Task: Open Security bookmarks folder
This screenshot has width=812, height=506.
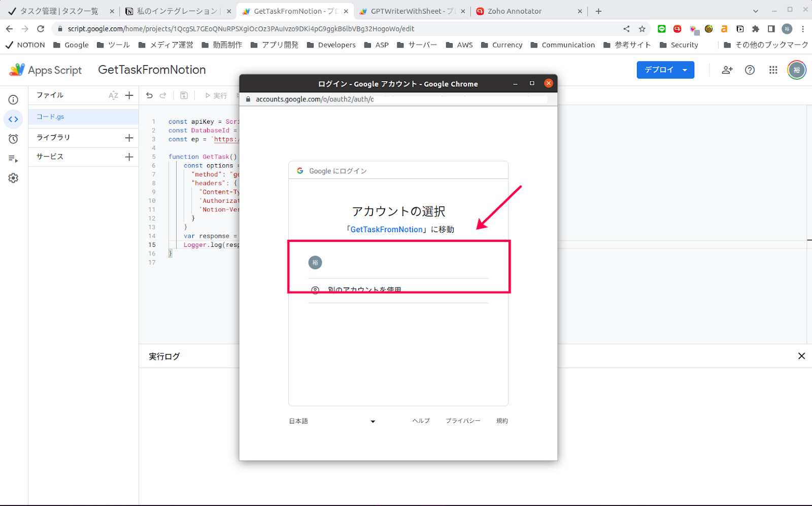Action: click(679, 45)
